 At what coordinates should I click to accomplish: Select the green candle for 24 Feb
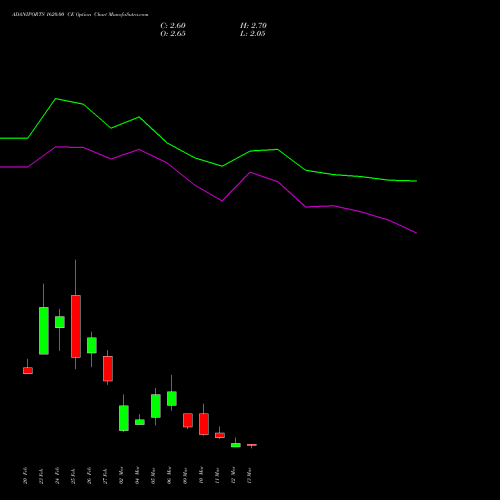click(60, 322)
